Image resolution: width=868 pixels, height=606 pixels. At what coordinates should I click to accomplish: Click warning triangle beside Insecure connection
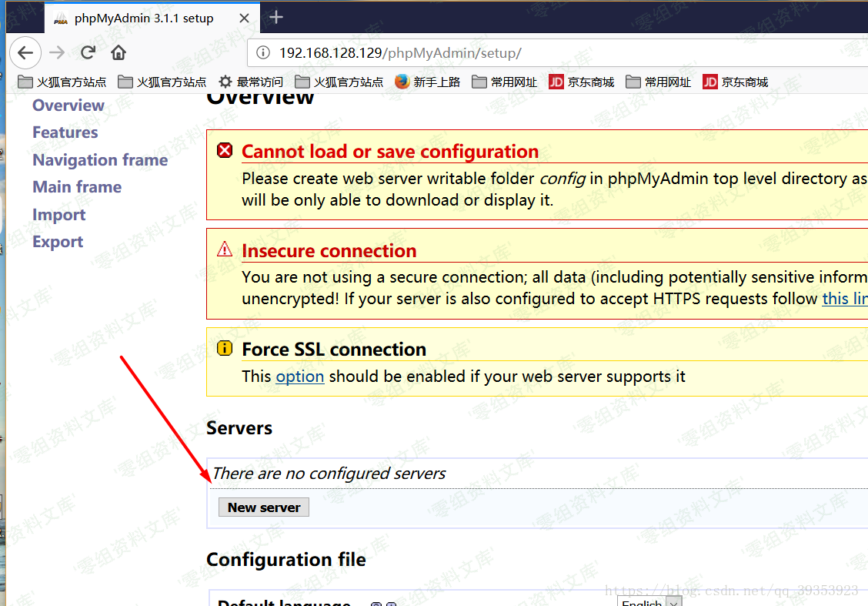point(225,249)
